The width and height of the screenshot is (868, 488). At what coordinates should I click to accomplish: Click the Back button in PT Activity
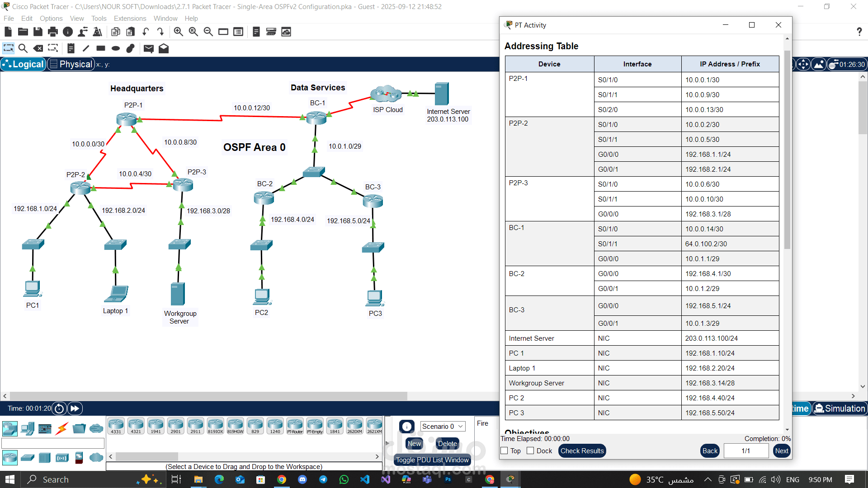tap(710, 451)
